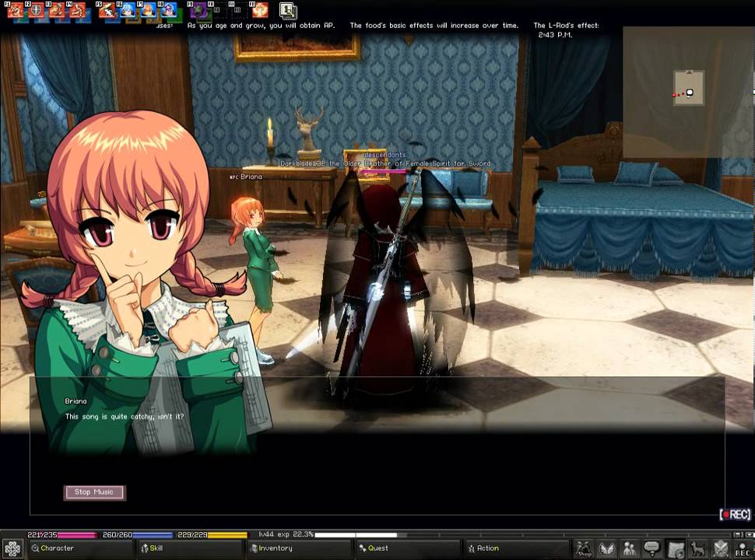Screen dimensions: 755x560
Task: Open the Shop icon in the bottom bar
Action: coord(584,548)
